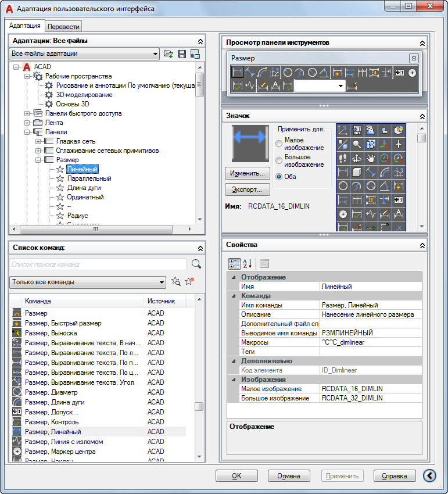Click Diameter dimension in Размер toolbar preview

click(312, 73)
